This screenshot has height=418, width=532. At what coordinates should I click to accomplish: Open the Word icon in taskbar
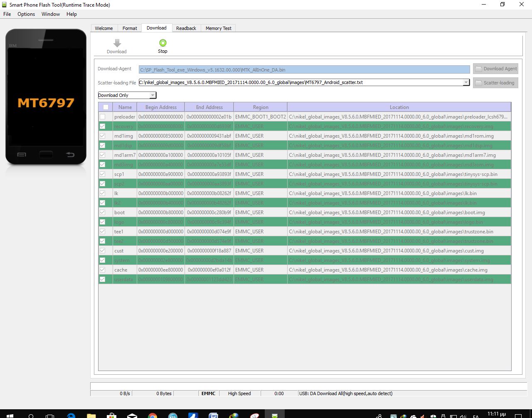tap(214, 416)
